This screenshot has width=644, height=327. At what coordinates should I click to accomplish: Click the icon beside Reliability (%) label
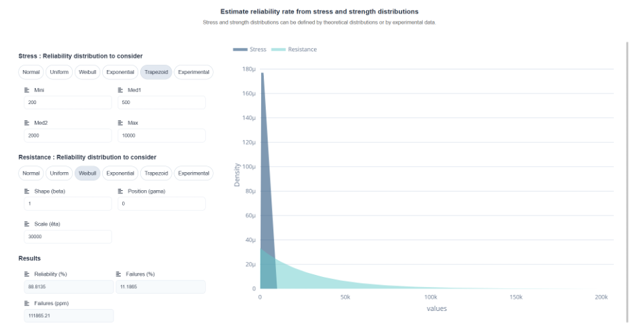[x=27, y=274]
